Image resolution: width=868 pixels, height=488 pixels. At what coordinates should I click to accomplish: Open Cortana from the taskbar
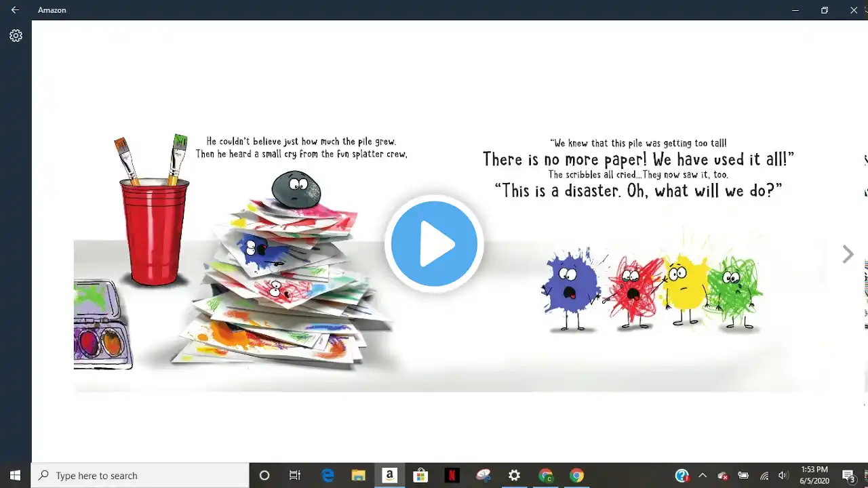264,475
